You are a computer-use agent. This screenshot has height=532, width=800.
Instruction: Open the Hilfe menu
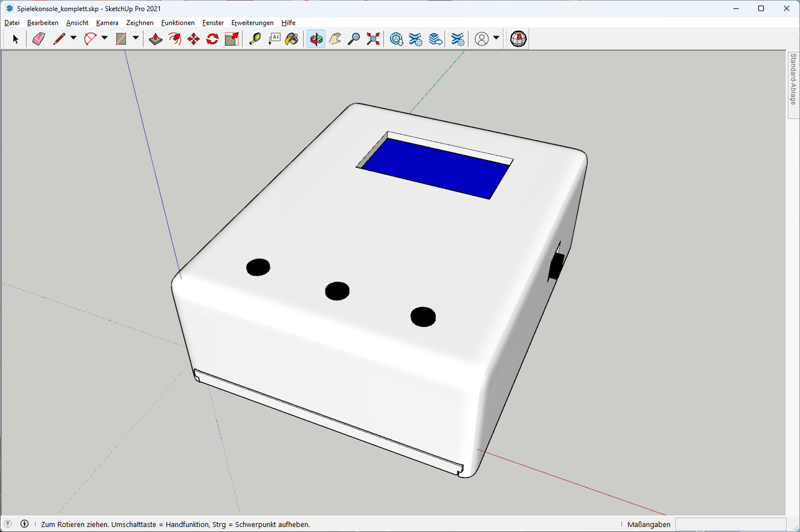(x=288, y=23)
